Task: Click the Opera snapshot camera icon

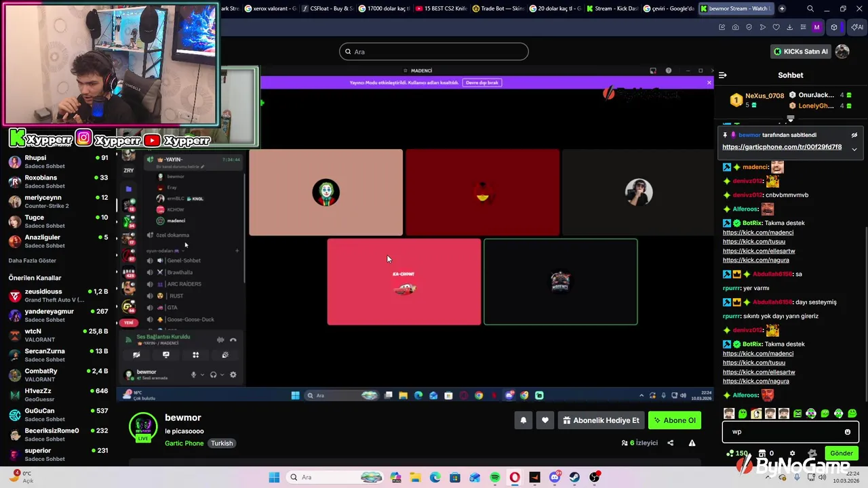Action: (736, 27)
